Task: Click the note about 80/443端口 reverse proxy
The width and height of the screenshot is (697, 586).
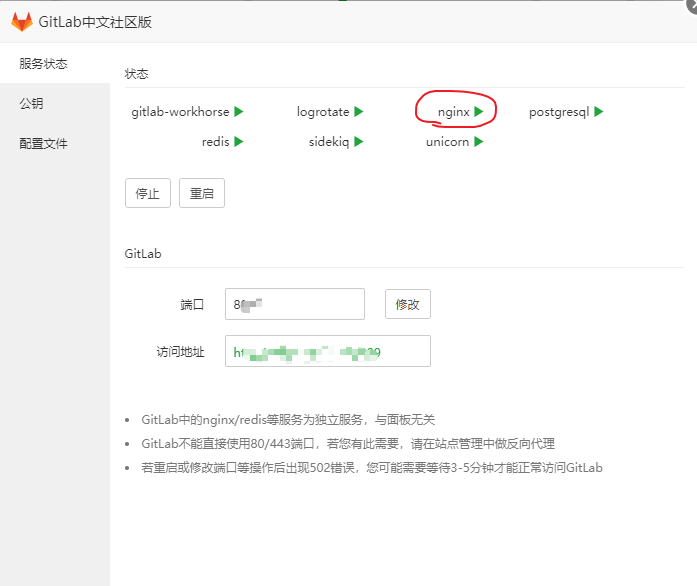Action: (348, 443)
